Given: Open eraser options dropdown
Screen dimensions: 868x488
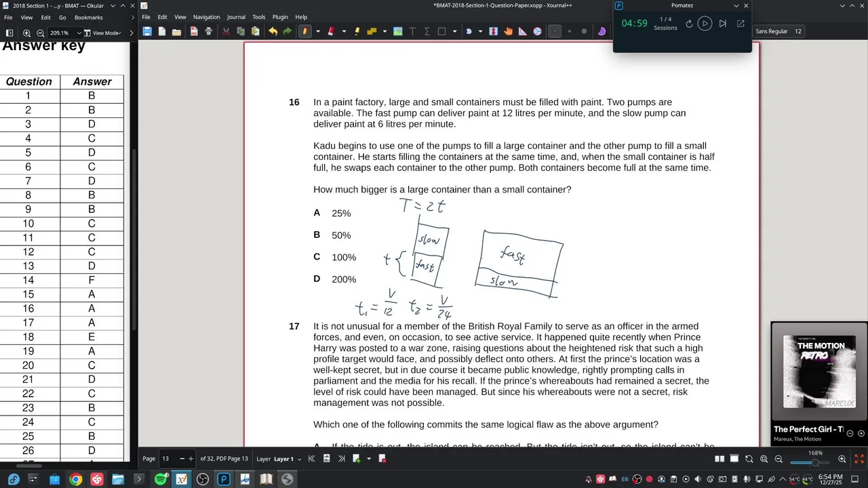Looking at the screenshot, I should [344, 31].
